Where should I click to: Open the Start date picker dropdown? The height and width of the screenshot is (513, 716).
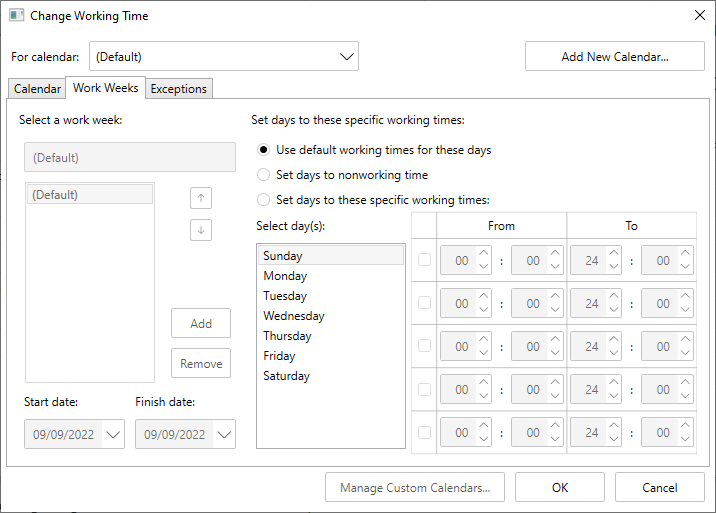[x=112, y=434]
